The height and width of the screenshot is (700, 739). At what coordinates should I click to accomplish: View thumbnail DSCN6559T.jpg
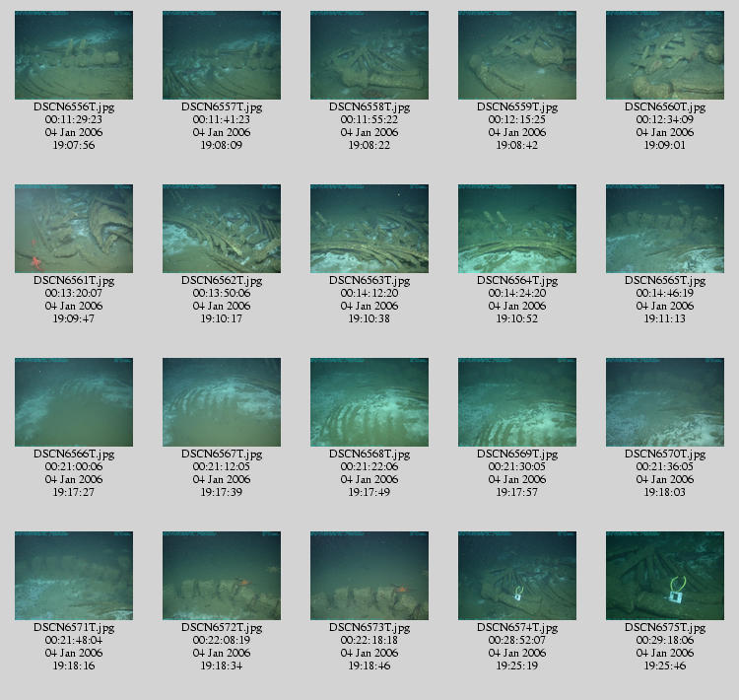517,55
